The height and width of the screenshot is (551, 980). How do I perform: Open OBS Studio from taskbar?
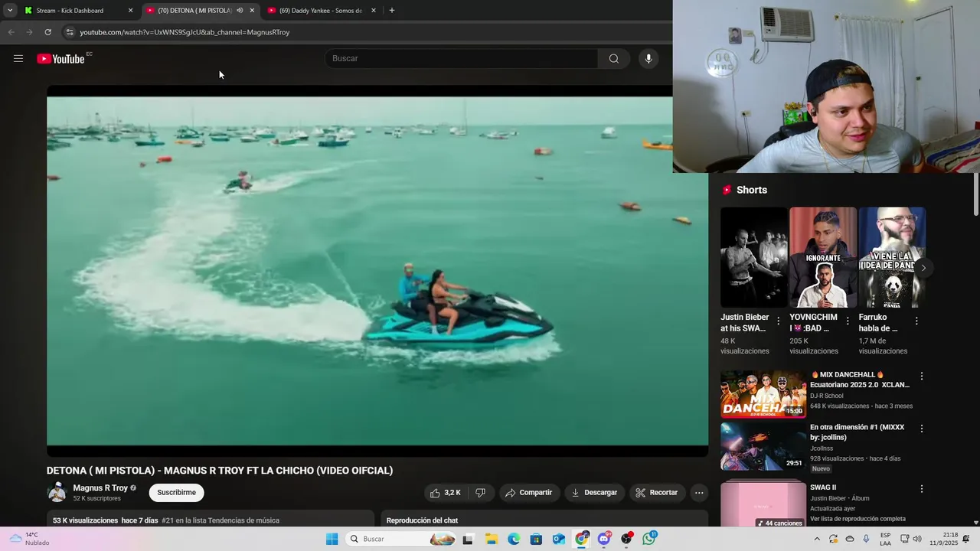[627, 539]
